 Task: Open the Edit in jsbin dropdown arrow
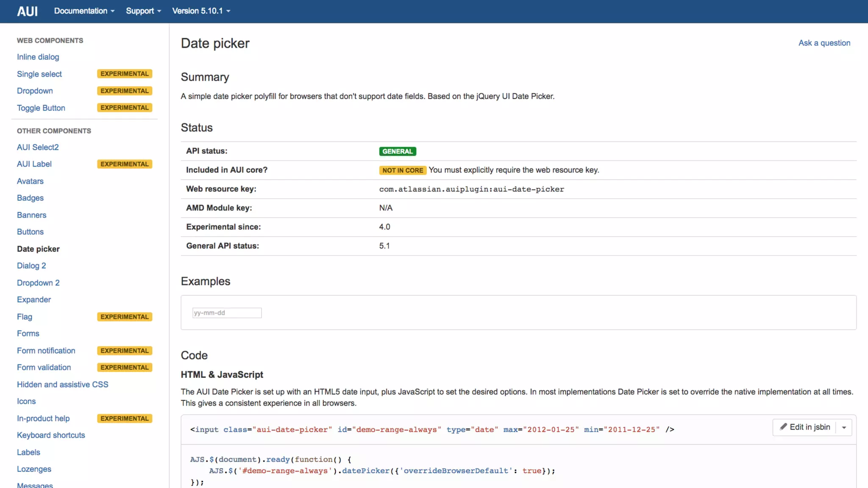click(844, 427)
